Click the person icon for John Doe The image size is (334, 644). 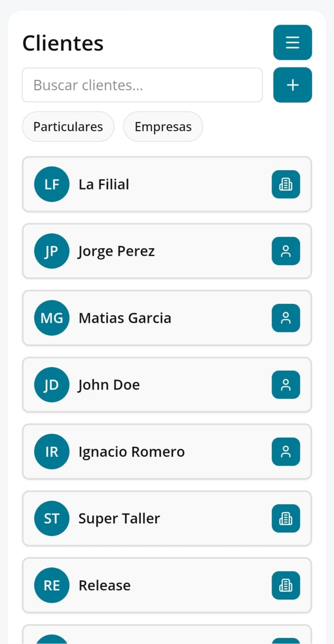pyautogui.click(x=286, y=385)
